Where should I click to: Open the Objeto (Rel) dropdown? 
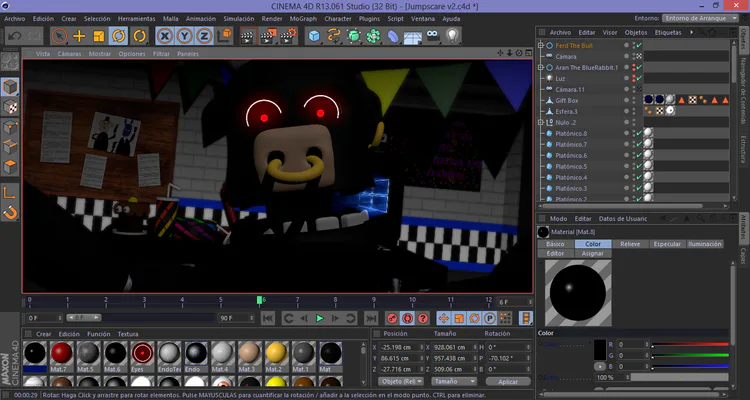click(x=401, y=381)
